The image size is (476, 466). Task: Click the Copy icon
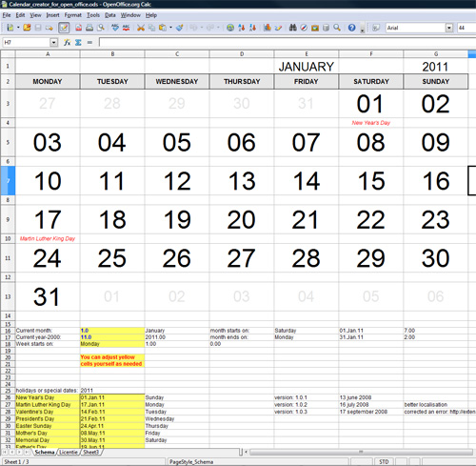click(151, 28)
